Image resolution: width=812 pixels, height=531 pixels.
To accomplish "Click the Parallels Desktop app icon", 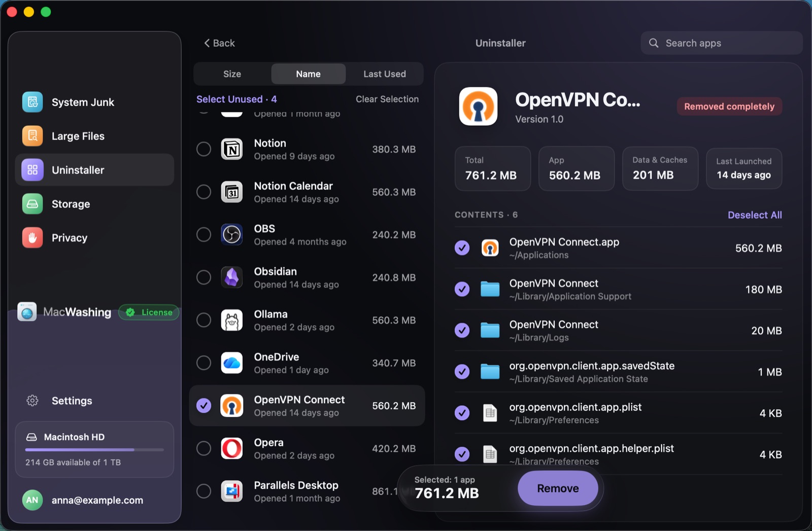I will click(x=232, y=491).
